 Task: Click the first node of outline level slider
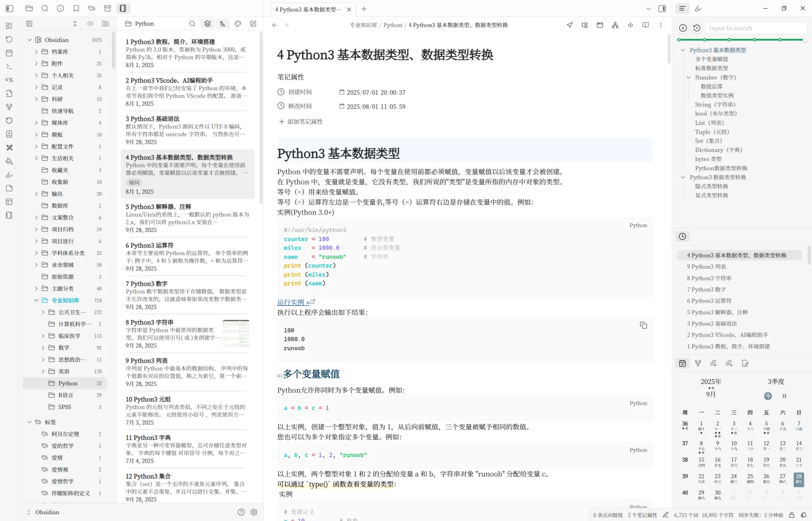click(679, 40)
